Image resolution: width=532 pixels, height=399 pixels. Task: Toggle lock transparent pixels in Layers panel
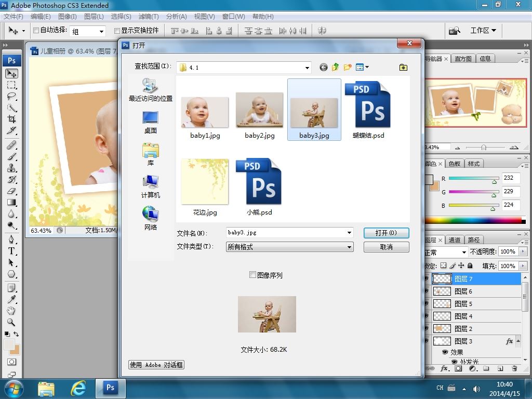[x=444, y=265]
